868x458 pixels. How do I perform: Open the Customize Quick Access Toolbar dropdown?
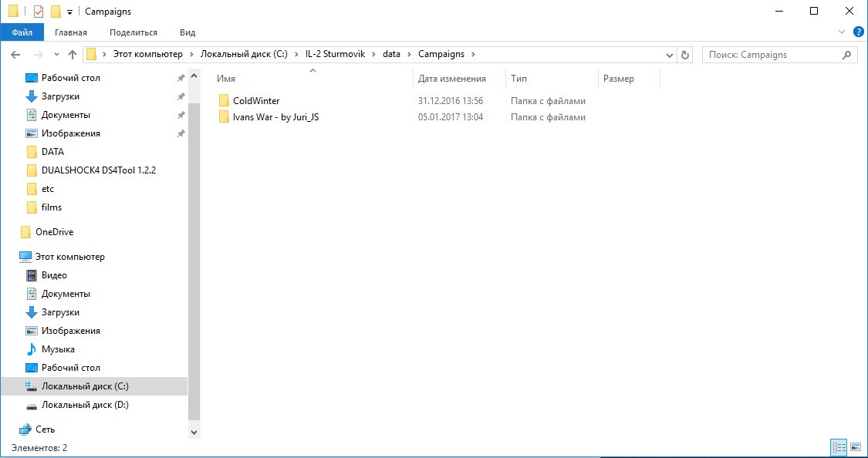(69, 12)
